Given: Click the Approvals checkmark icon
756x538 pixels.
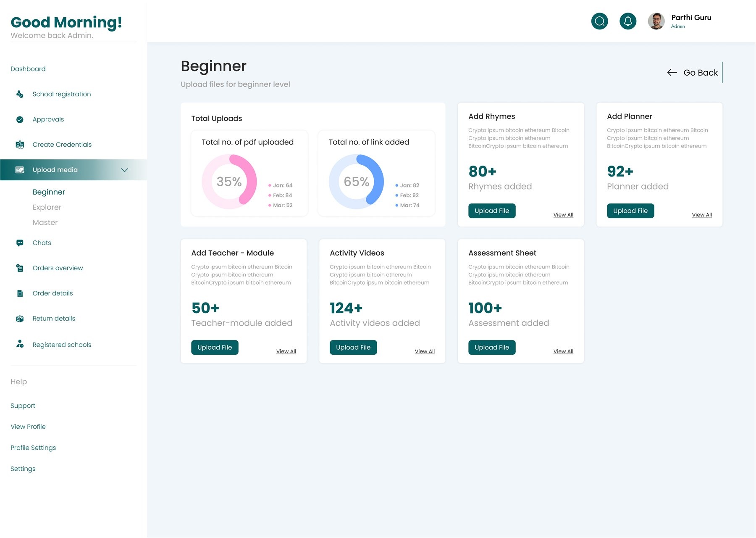Looking at the screenshot, I should pyautogui.click(x=20, y=119).
